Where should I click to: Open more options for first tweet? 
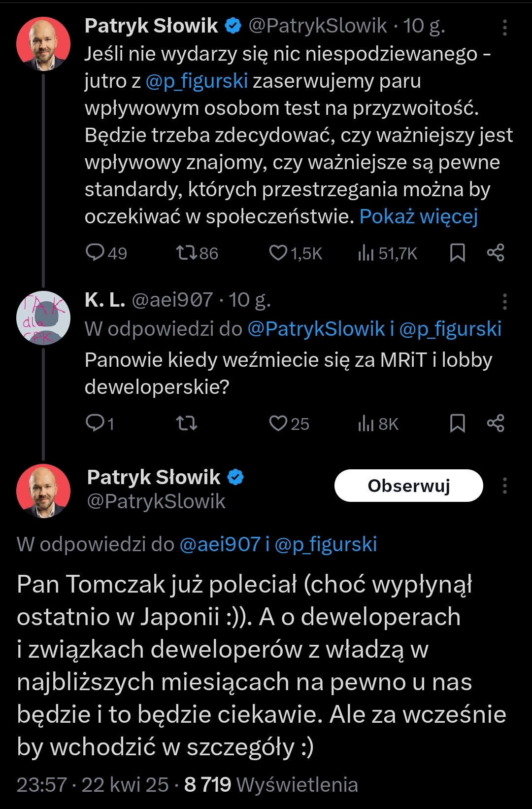tap(504, 28)
